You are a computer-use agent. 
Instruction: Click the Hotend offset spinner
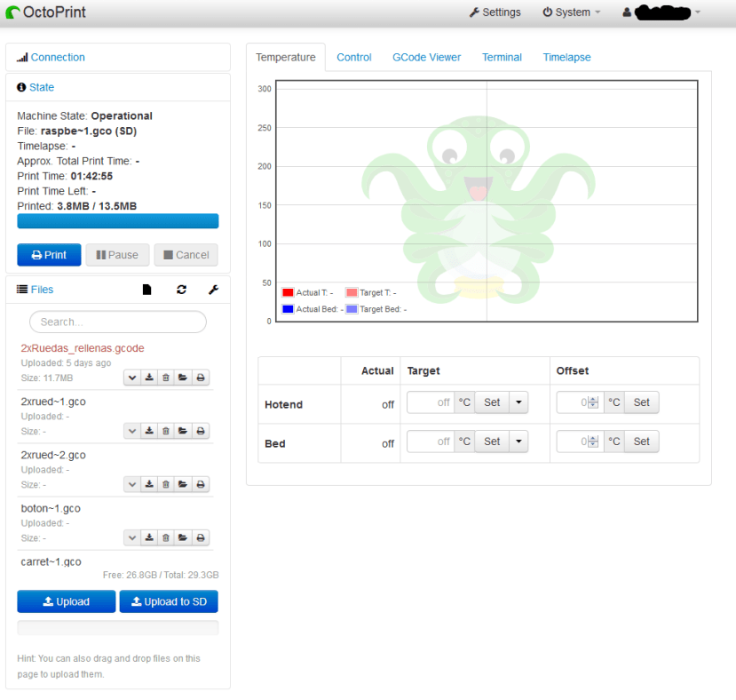point(593,402)
